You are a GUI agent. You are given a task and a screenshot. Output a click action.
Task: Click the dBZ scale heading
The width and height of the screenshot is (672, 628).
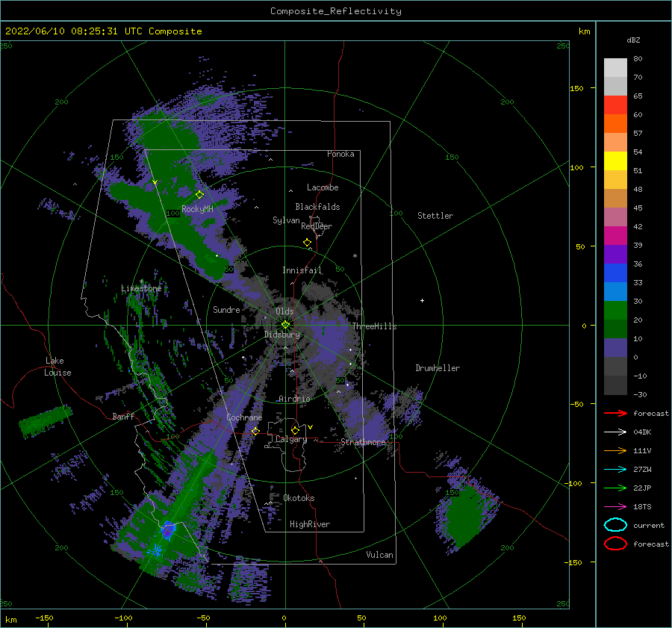633,40
